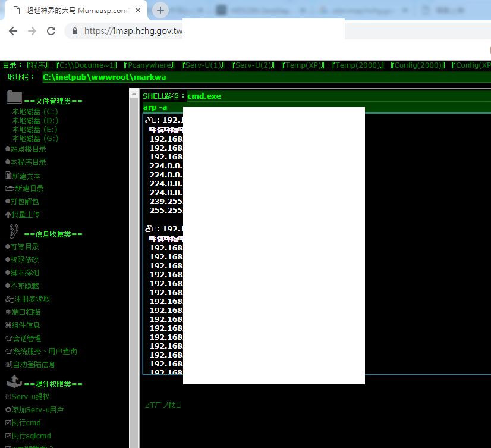491x448 pixels.
Task: Click the browser back arrow
Action: point(13,31)
